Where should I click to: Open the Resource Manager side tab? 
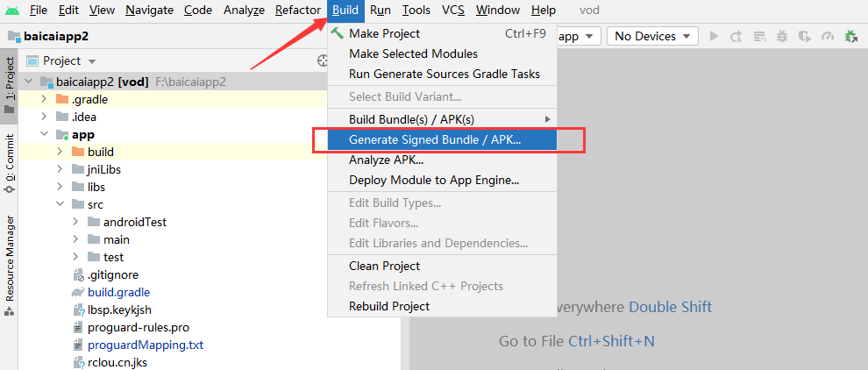pyautogui.click(x=10, y=259)
